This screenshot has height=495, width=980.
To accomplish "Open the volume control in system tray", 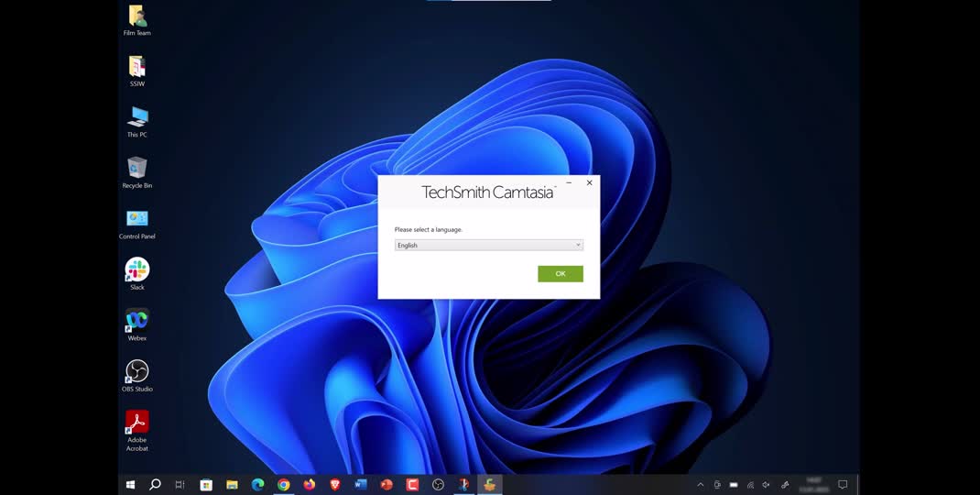I will tap(767, 484).
